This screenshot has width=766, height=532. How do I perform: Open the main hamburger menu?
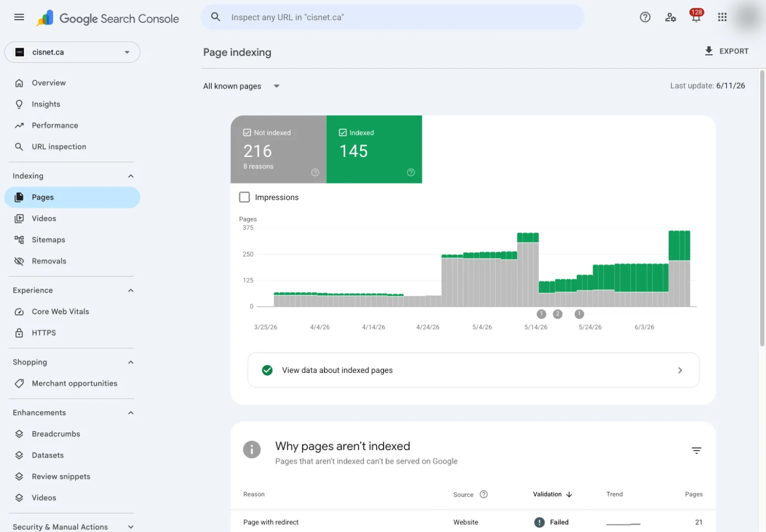(19, 17)
